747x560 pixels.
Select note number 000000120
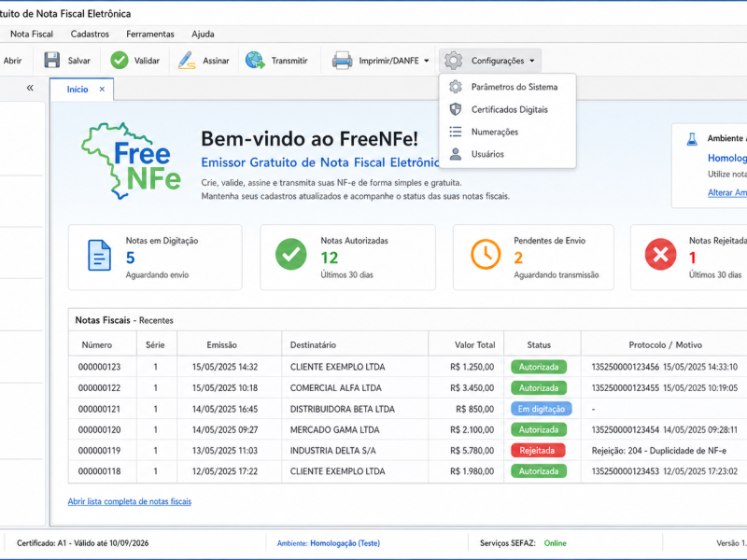point(100,429)
